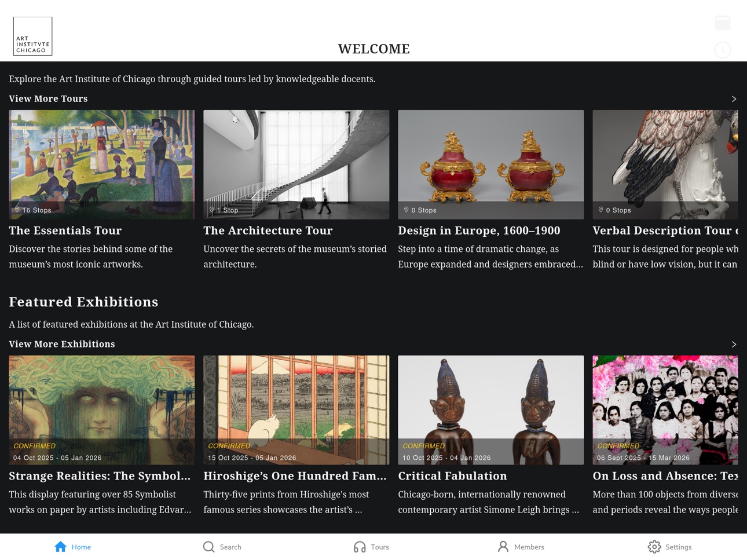Open Critical Fabulation sculpture image
Screen dimensions: 747x560
pyautogui.click(x=491, y=410)
